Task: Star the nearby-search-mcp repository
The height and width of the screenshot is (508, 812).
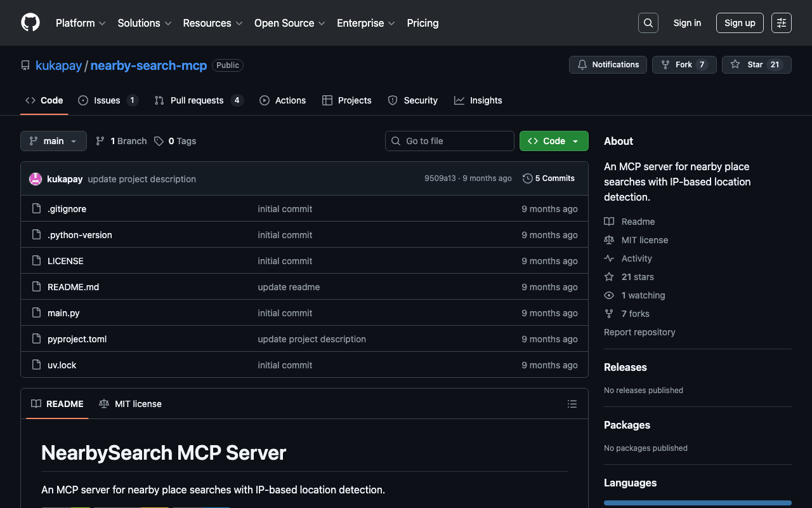Action: pos(756,65)
